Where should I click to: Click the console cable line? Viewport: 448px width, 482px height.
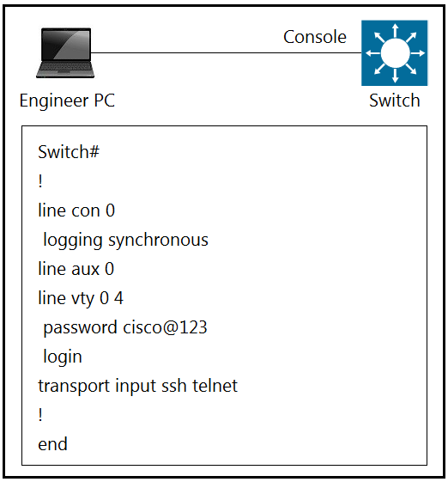point(226,53)
